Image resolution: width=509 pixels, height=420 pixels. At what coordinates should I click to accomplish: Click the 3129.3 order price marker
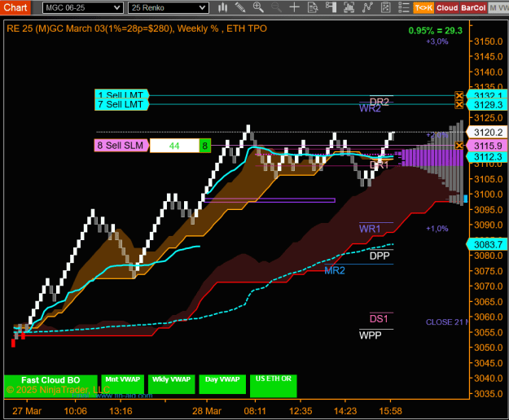point(487,105)
